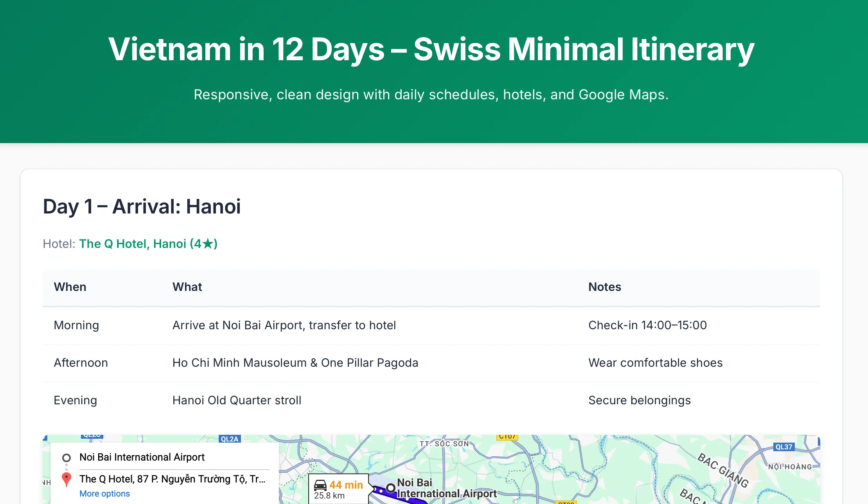Viewport: 868px width, 504px height.
Task: Click the star in the hotel rating
Action: coord(208,244)
